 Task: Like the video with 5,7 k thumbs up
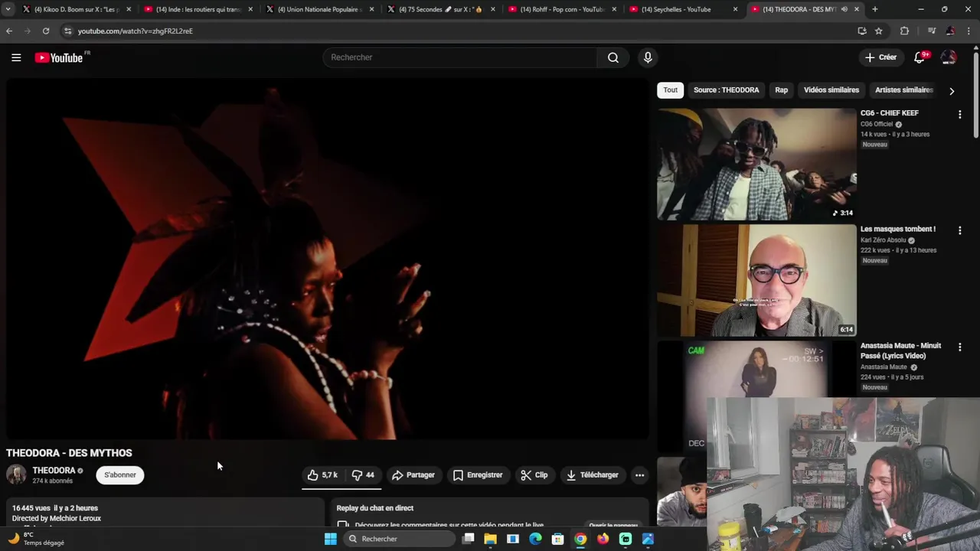click(x=323, y=475)
